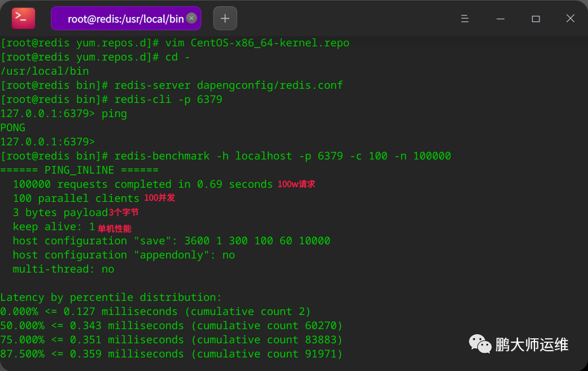Click the 87.500% <= 0.359 milliseconds line
This screenshot has width=588, height=371.
[171, 354]
